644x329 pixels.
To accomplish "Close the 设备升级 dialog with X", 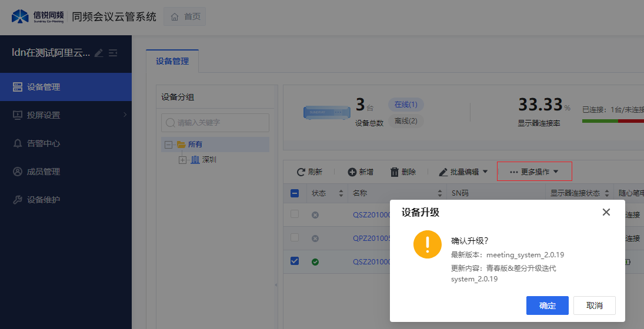I will click(x=606, y=212).
